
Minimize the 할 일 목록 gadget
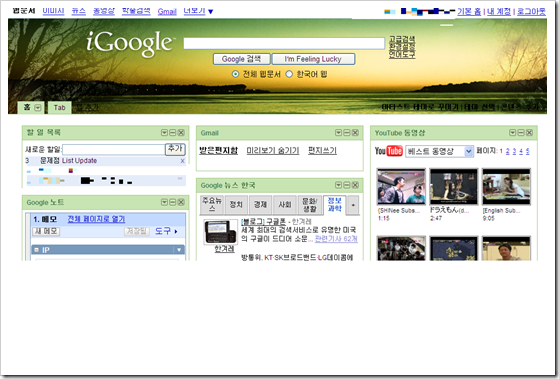pyautogui.click(x=173, y=133)
